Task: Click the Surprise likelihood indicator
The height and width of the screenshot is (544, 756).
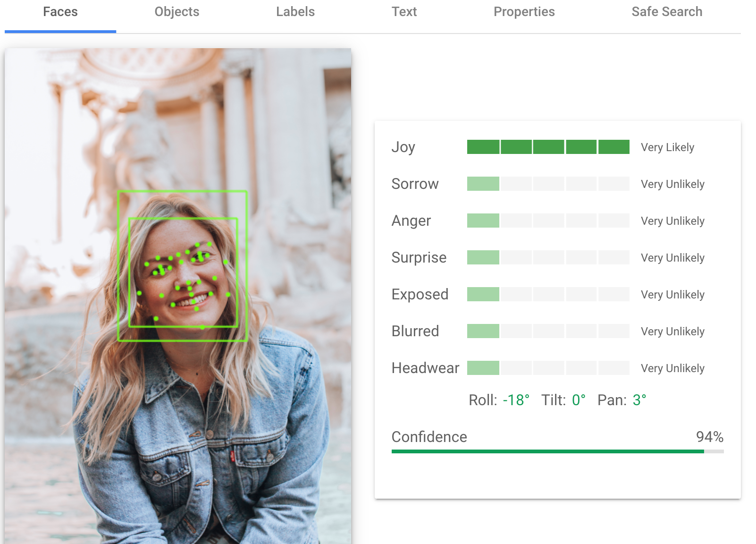Action: coord(547,257)
